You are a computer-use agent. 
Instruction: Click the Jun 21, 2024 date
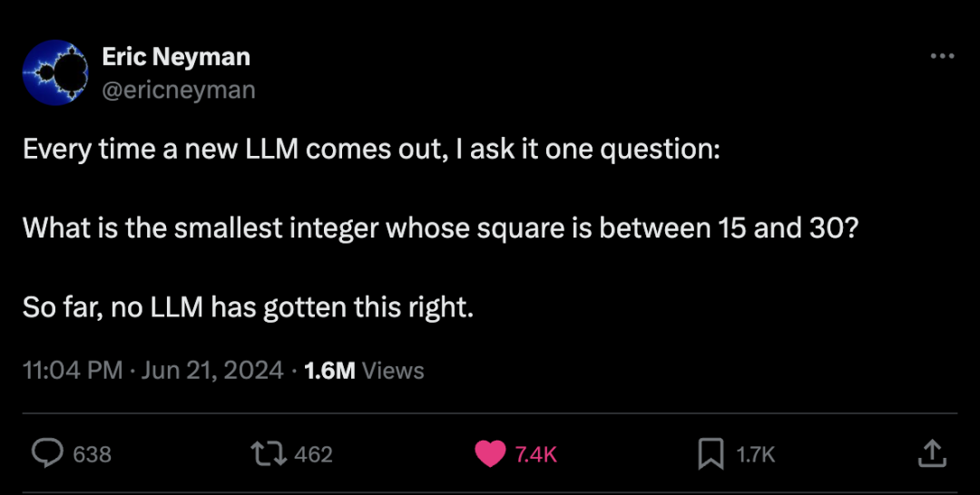point(212,370)
